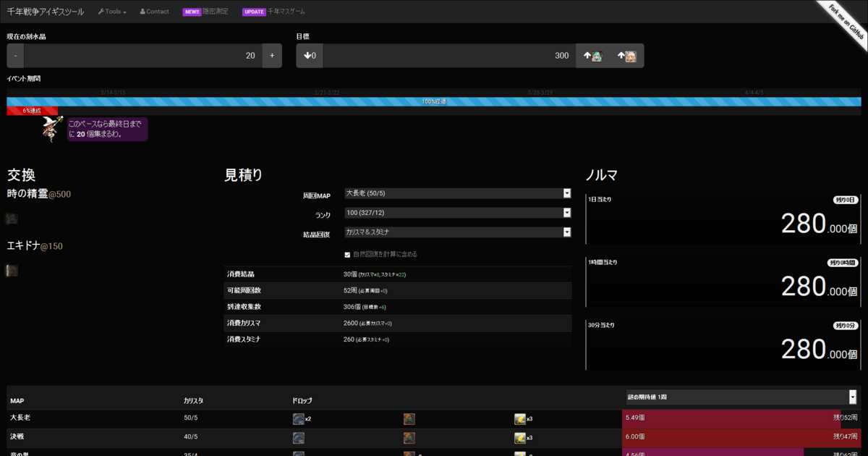Viewport: 868px width, 456px height.
Task: Click the 消費結晶 value 30個
Action: [x=351, y=275]
